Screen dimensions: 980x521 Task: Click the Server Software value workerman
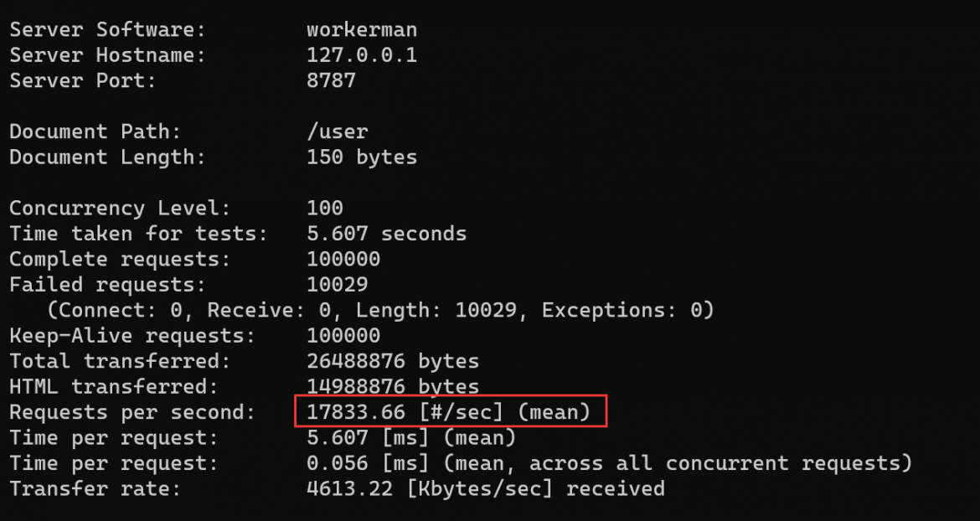[x=362, y=29]
